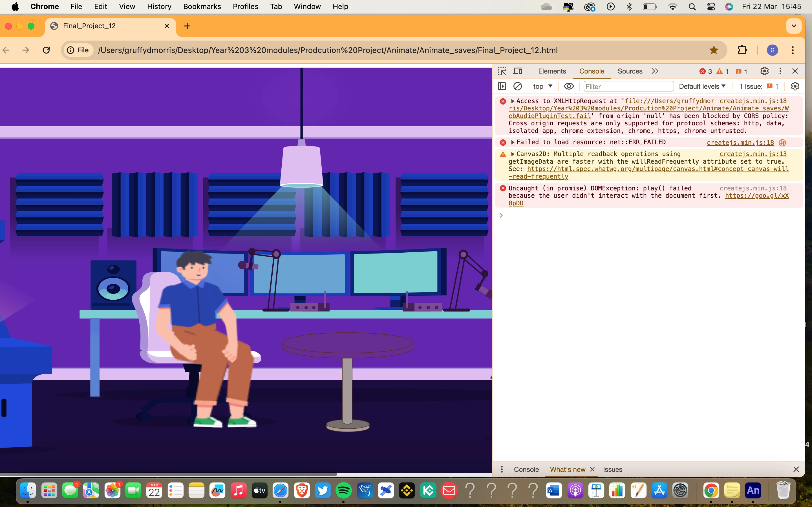Click the live expression eye icon
The image size is (812, 507).
[x=569, y=86]
